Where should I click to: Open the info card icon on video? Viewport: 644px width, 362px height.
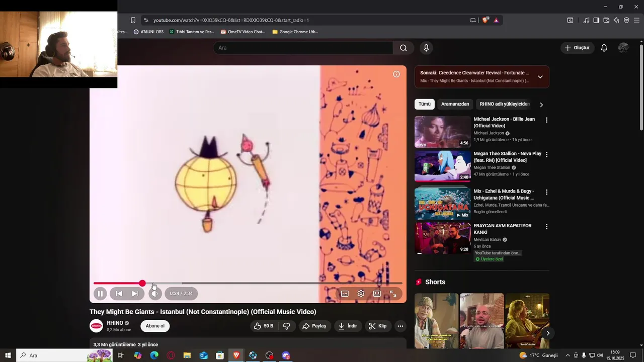coord(396,74)
